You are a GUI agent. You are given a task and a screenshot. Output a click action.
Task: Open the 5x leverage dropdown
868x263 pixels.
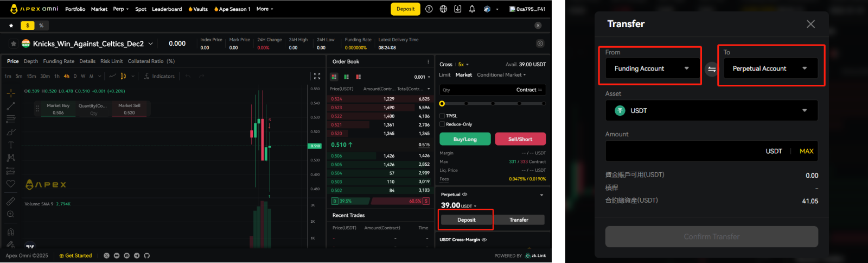(463, 65)
